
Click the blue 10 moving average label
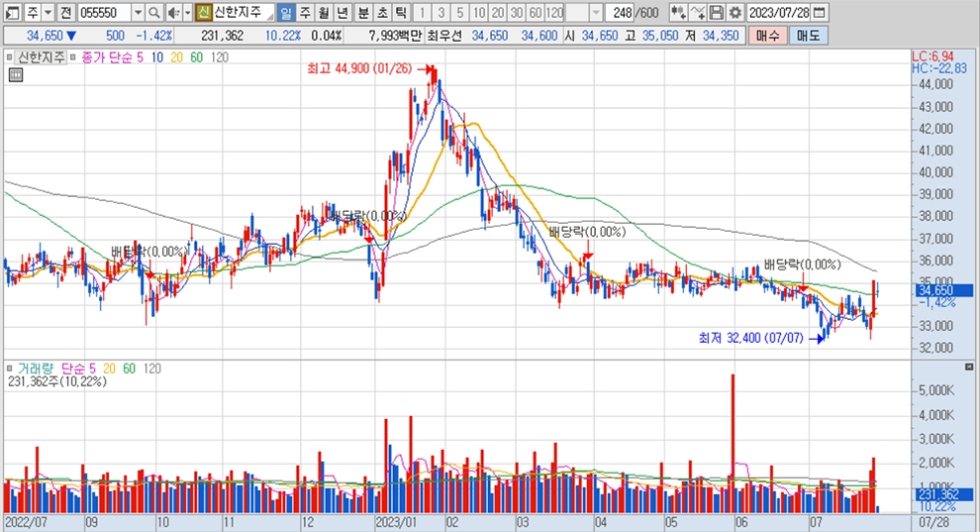(x=156, y=57)
